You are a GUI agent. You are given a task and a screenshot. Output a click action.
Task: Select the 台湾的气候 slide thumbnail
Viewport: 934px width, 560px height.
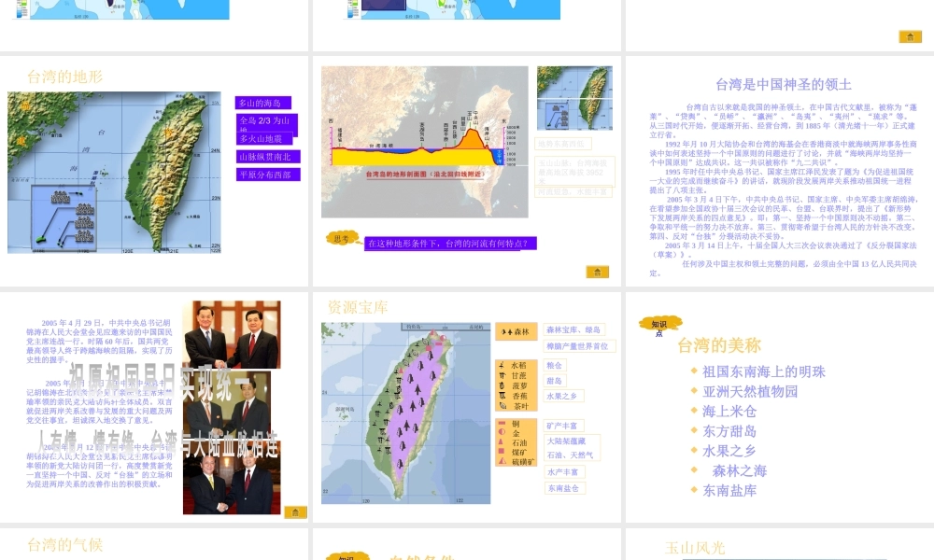[154, 544]
